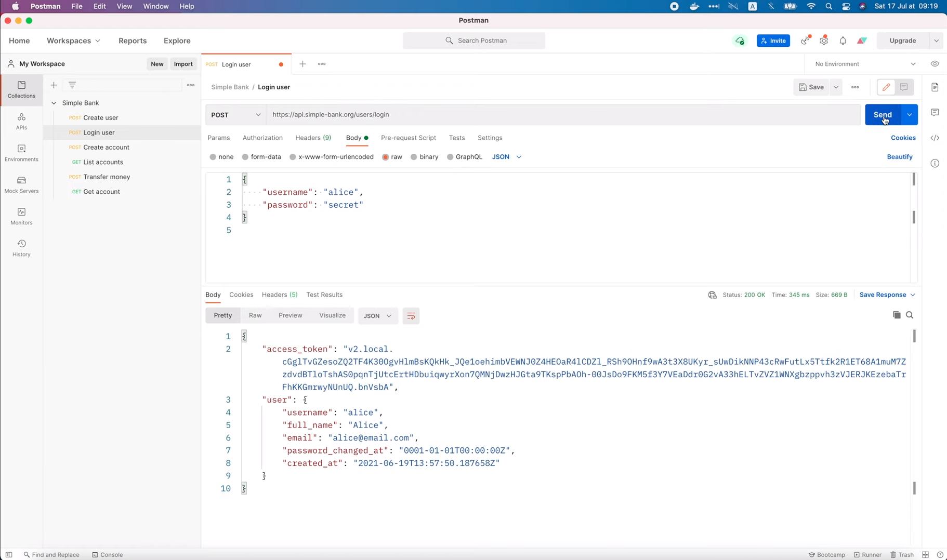Open the request info icon
This screenshot has width=947, height=560.
[x=935, y=164]
